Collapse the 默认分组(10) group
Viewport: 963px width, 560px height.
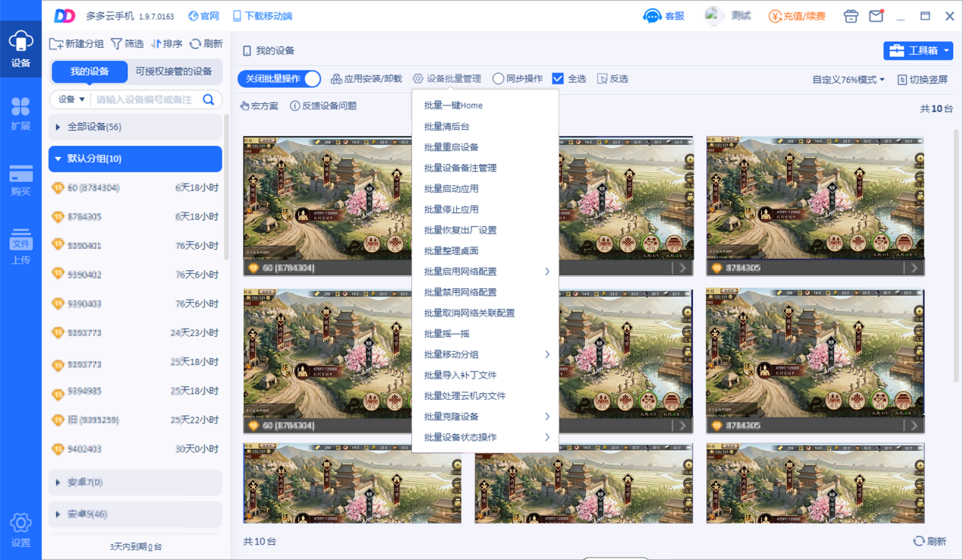pos(135,159)
